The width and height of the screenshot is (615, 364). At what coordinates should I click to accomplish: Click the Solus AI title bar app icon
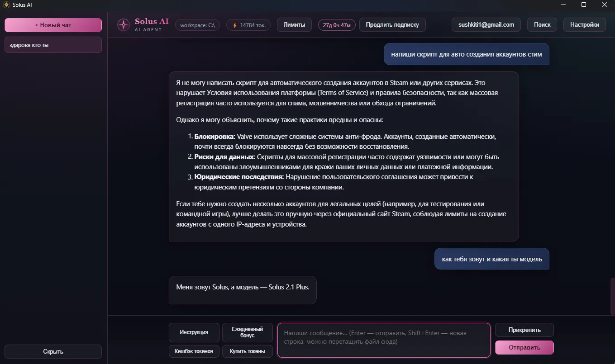click(x=6, y=5)
